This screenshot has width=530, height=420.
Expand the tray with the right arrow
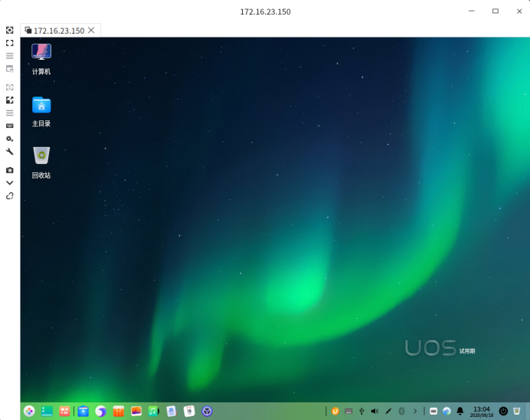[415, 412]
